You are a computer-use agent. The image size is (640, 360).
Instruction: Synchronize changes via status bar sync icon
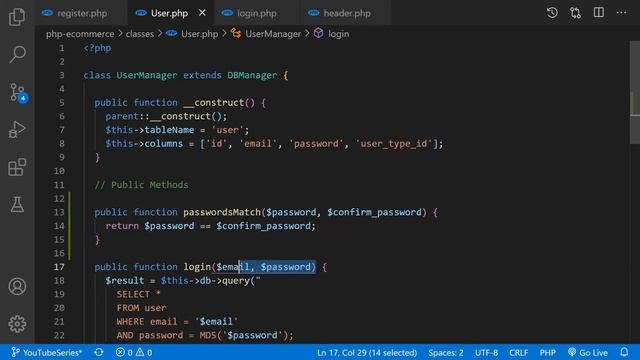[99, 352]
